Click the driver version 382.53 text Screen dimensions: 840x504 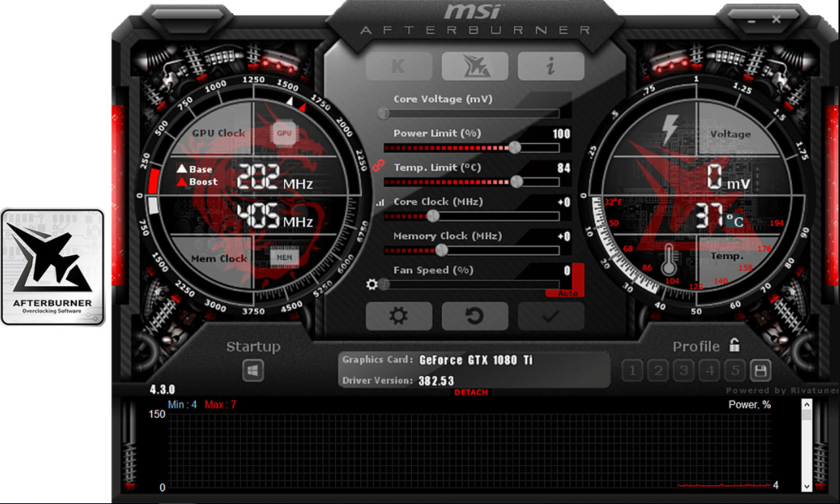click(x=436, y=381)
